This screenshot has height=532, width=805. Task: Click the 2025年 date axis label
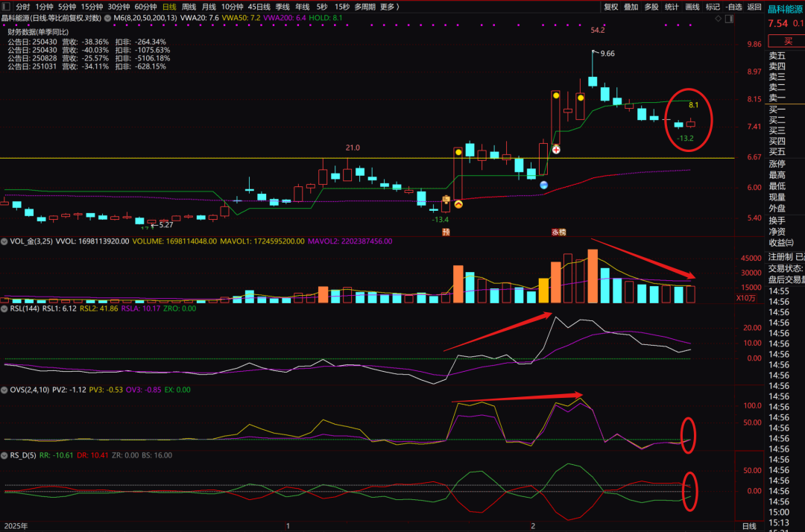coord(16,526)
